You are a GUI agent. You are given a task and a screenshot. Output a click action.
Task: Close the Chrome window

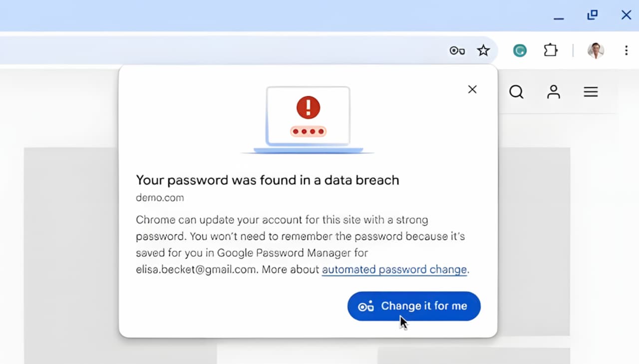[x=626, y=15]
